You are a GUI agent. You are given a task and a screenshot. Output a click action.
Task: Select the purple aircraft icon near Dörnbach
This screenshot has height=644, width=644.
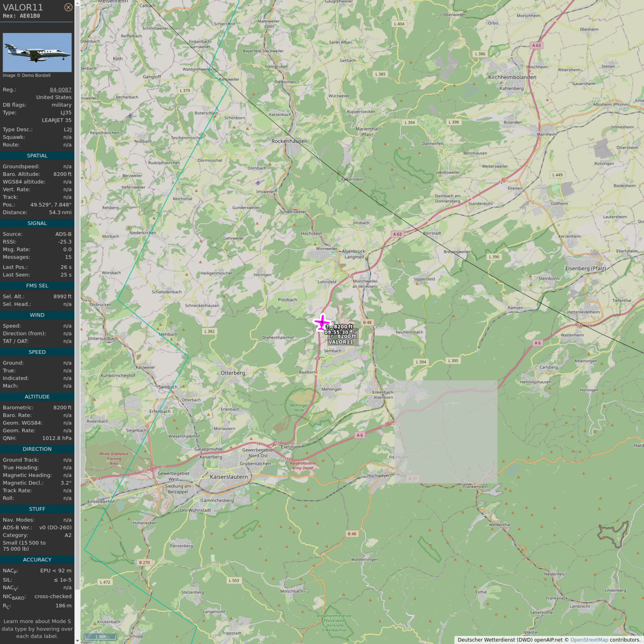click(x=258, y=182)
